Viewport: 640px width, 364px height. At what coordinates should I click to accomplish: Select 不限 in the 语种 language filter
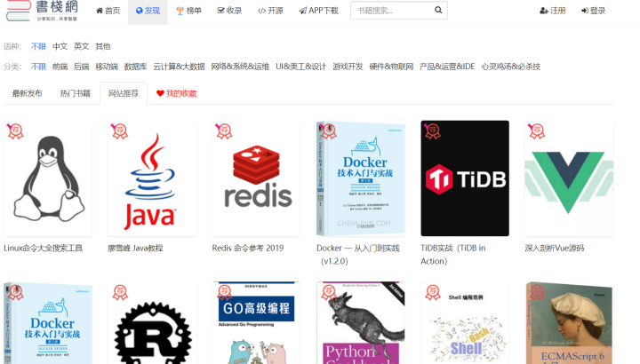[x=38, y=46]
